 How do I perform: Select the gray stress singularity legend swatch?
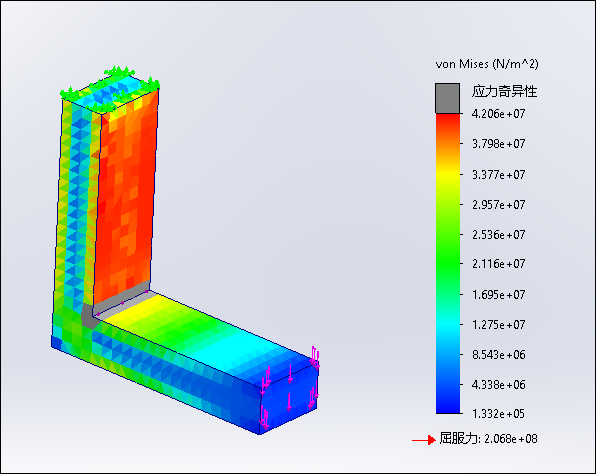(x=447, y=98)
